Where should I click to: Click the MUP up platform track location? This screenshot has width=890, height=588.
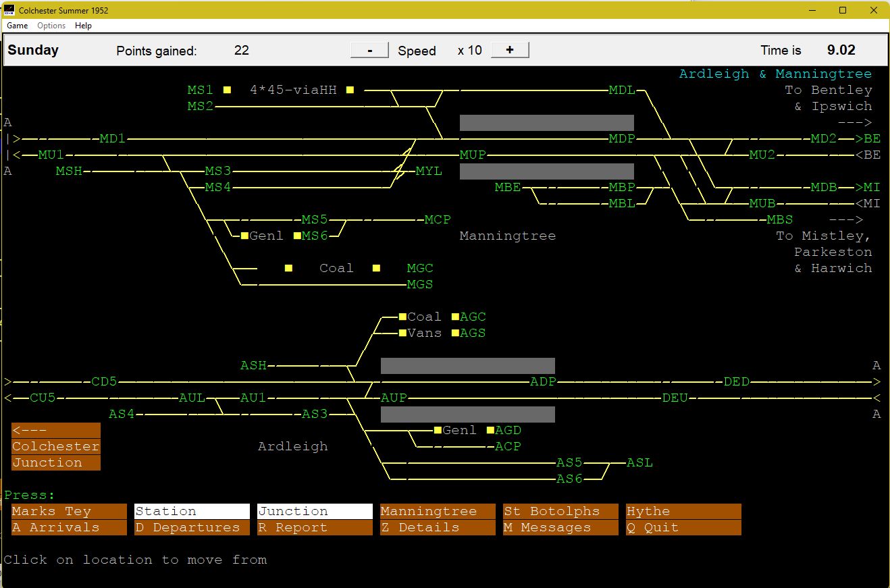tap(473, 155)
